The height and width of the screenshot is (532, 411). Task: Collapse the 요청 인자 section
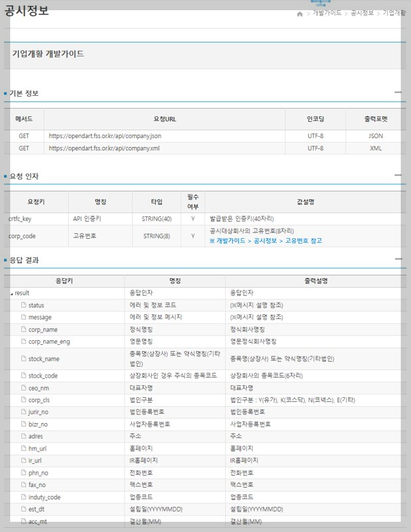398,175
